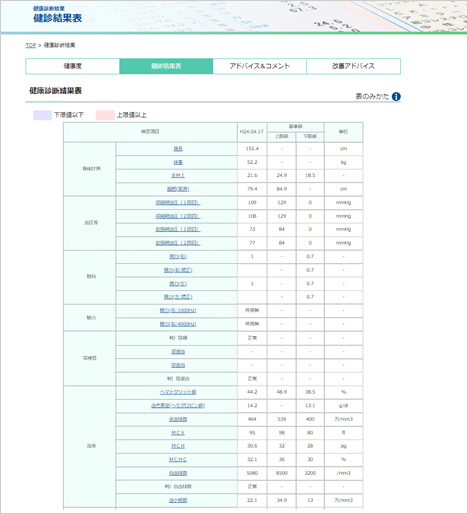Viewport: 468px width, 514px height.
Task: Open the 聴力(右:4000Hz) link
Action: tap(178, 324)
